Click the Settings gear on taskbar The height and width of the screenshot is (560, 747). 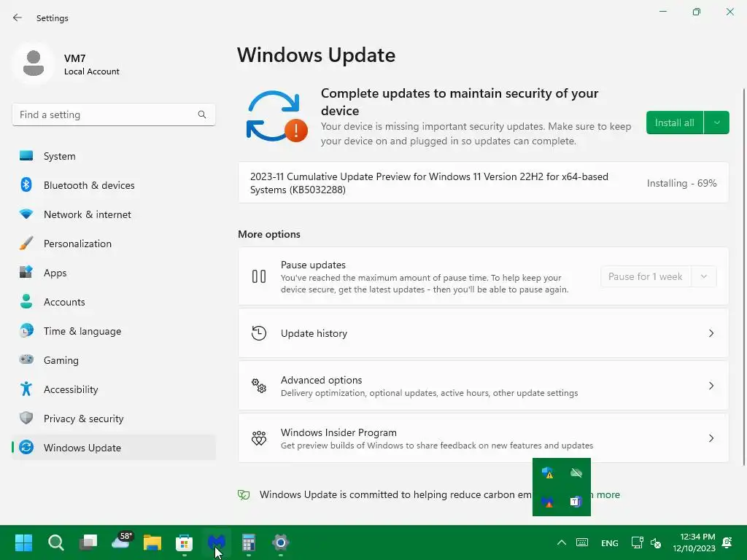pyautogui.click(x=281, y=542)
